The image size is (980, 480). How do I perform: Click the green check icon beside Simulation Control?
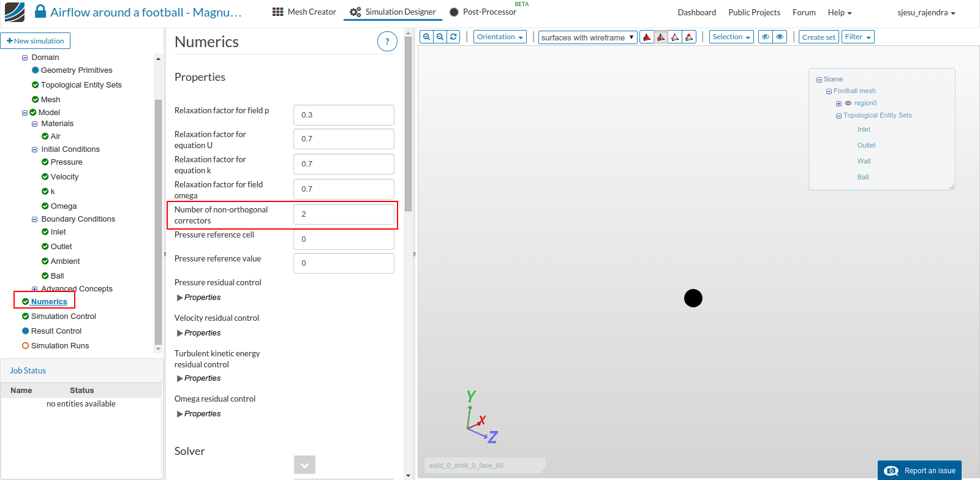[x=26, y=317]
